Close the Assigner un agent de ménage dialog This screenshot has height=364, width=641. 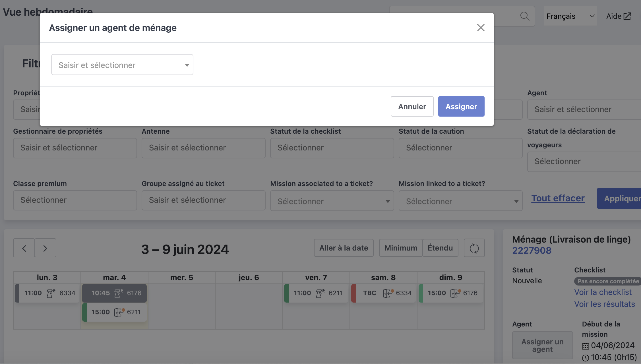pos(481,28)
